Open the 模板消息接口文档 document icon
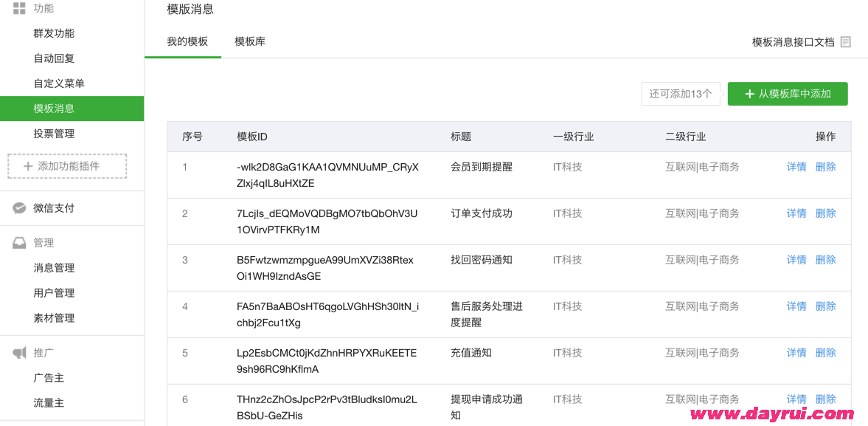868x426 pixels. (845, 42)
